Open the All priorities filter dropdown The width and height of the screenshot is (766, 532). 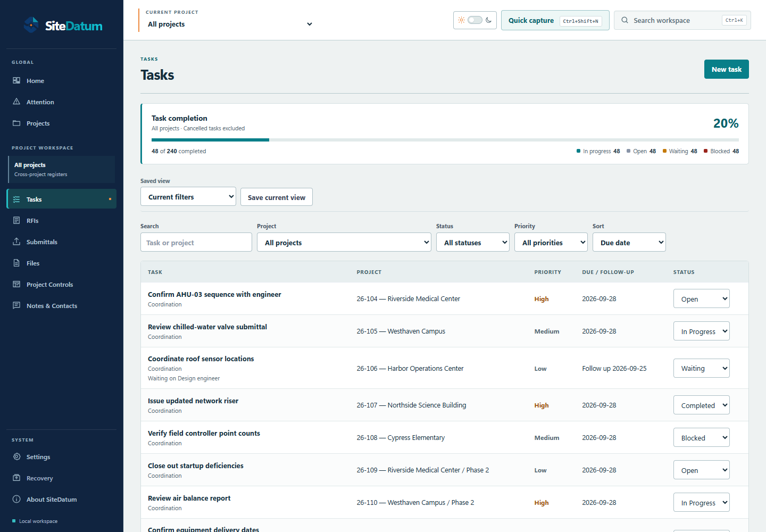[x=551, y=242]
